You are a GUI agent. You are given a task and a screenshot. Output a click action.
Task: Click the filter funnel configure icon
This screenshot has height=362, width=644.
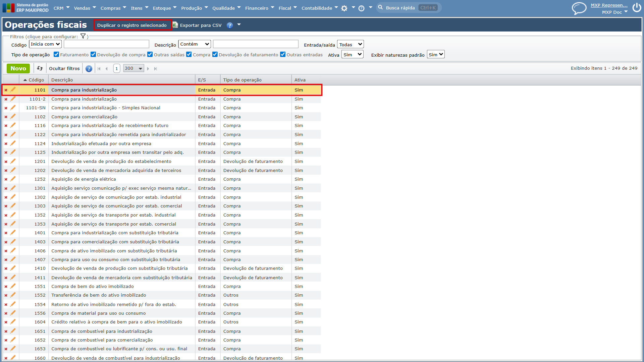point(83,36)
